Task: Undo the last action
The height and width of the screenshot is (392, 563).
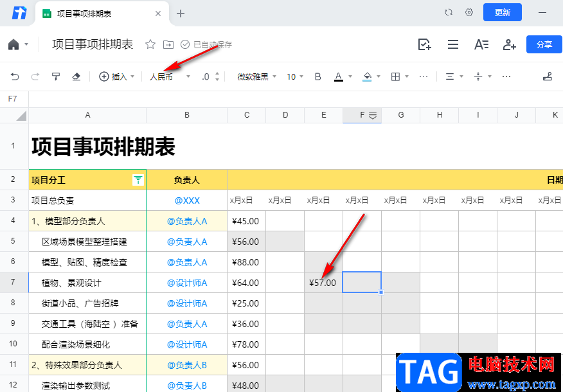Action: pos(15,76)
